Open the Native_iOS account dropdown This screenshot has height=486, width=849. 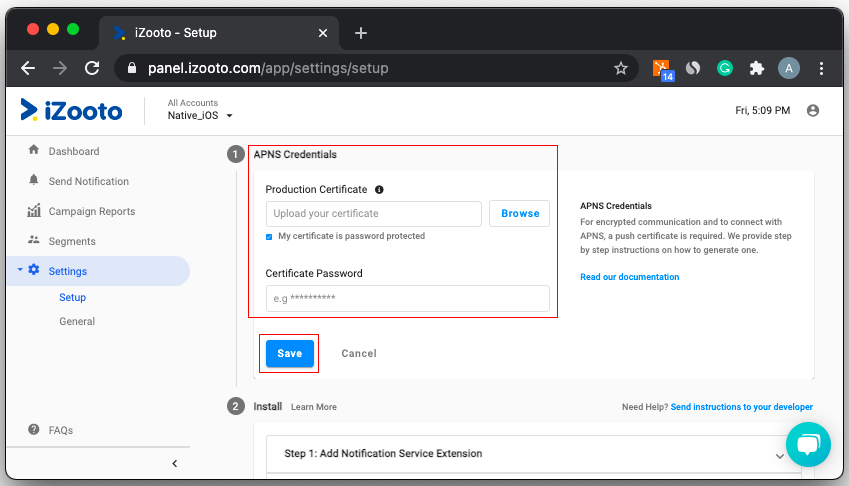pyautogui.click(x=199, y=115)
